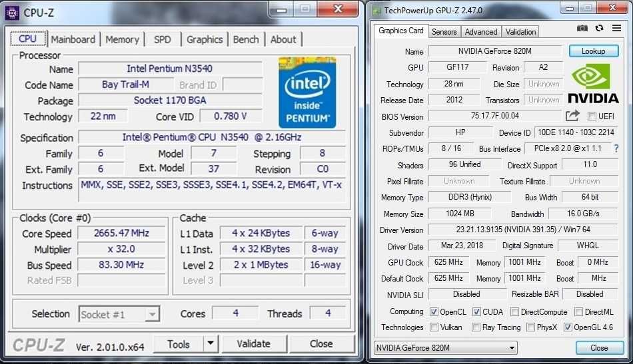The image size is (633, 364).
Task: Close the GPU-Z window via title bar X
Action: 612,8
